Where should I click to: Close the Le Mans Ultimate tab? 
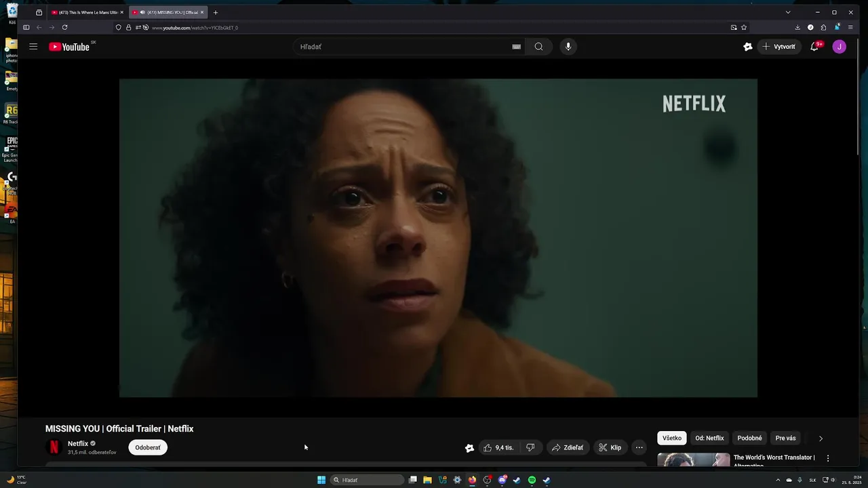pyautogui.click(x=121, y=12)
